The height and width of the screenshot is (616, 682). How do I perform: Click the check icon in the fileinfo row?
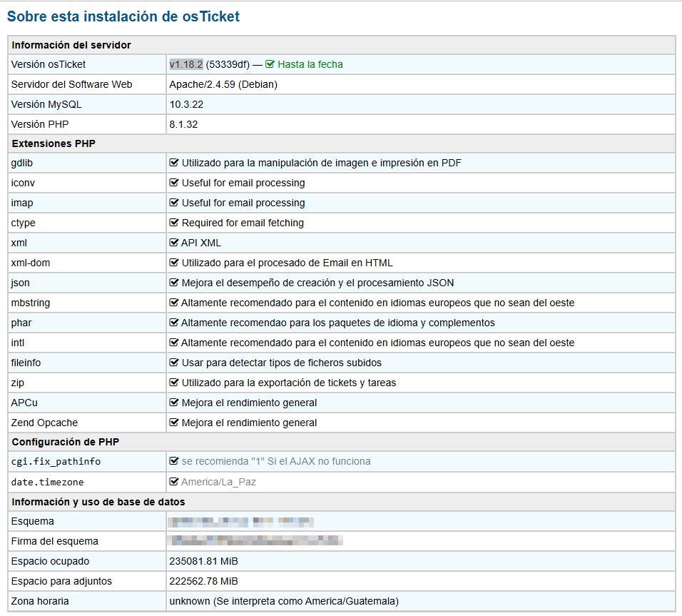[x=174, y=363]
